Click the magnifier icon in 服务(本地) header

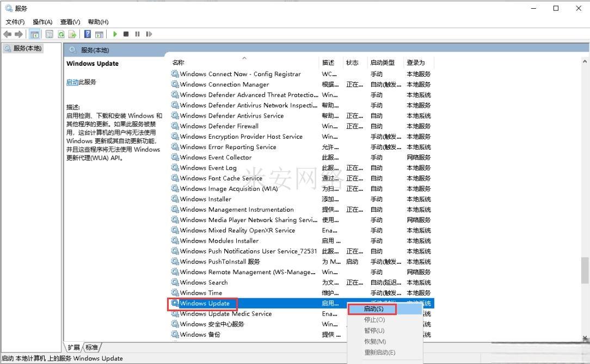[x=72, y=50]
